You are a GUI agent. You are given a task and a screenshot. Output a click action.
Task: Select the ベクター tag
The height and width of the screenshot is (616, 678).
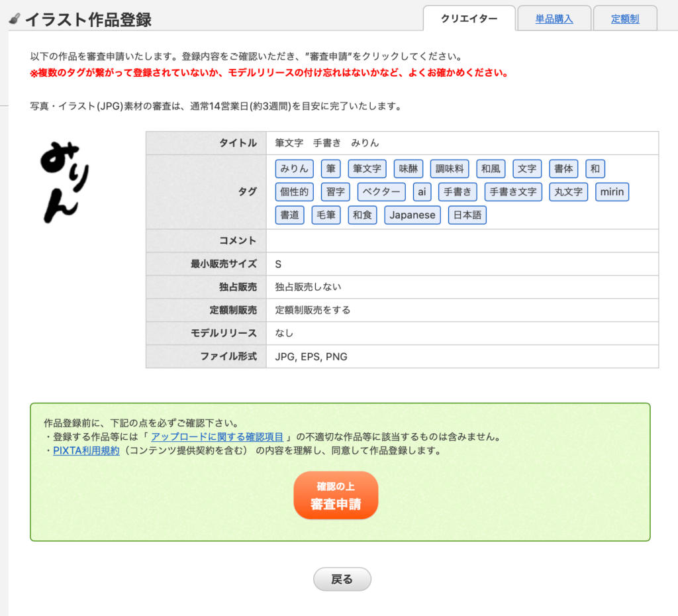[381, 191]
